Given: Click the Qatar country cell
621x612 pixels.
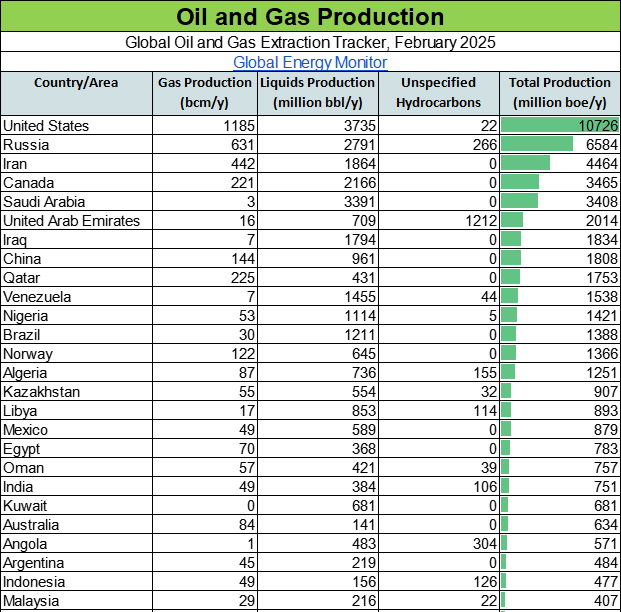Looking at the screenshot, I should (x=76, y=278).
